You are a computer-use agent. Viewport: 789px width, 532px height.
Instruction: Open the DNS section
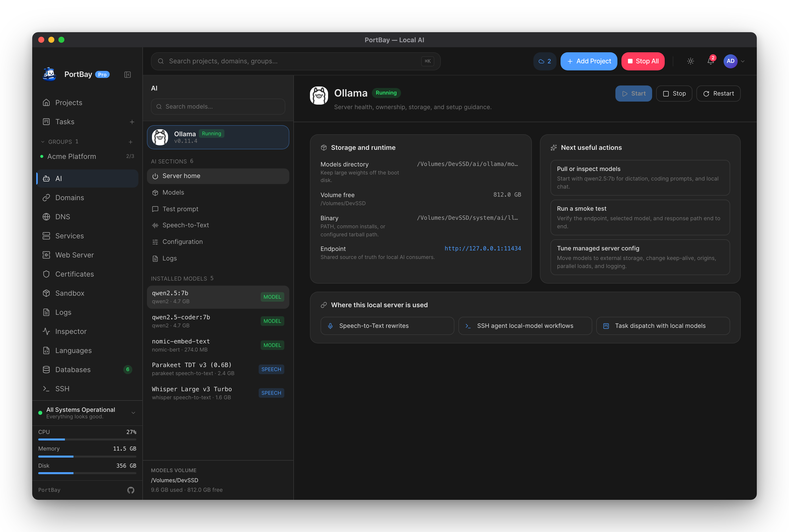(x=87, y=217)
